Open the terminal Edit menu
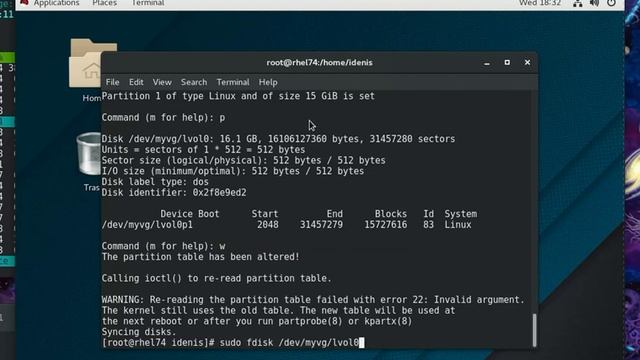The height and width of the screenshot is (360, 640). pos(136,82)
